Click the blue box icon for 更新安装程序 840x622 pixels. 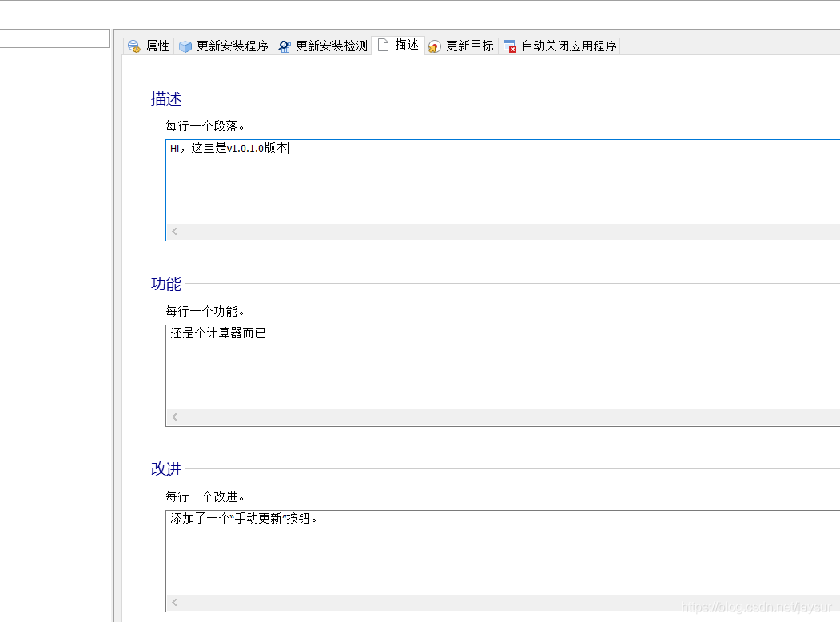(185, 46)
